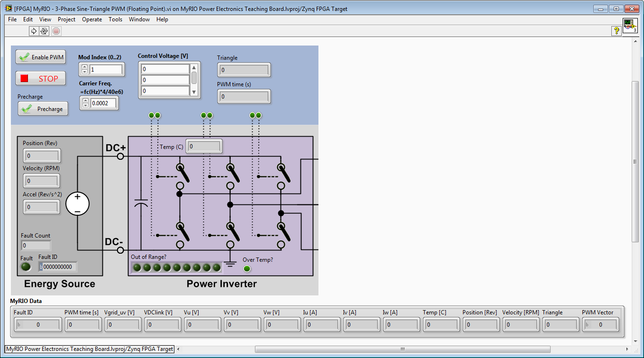Viewport: 644px width, 358px height.
Task: Click the Control Voltage array scrollbar thumb
Action: [194, 78]
